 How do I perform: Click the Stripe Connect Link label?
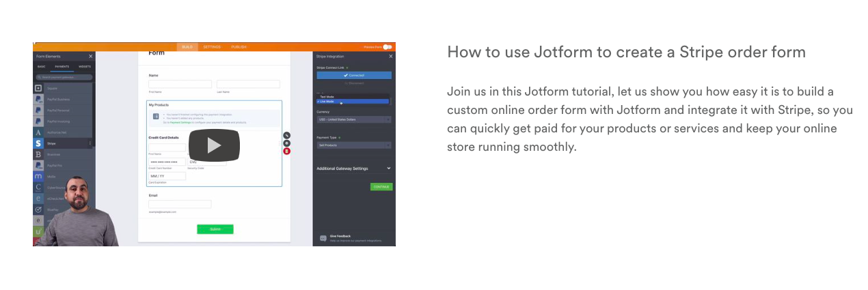click(331, 68)
